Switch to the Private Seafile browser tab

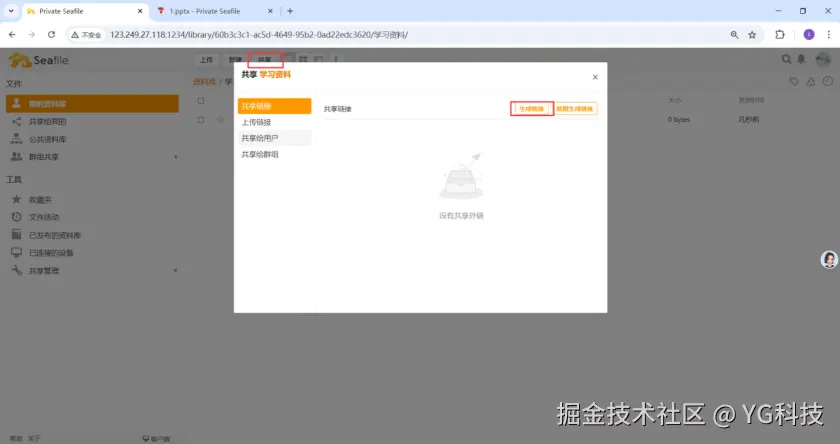[x=84, y=11]
